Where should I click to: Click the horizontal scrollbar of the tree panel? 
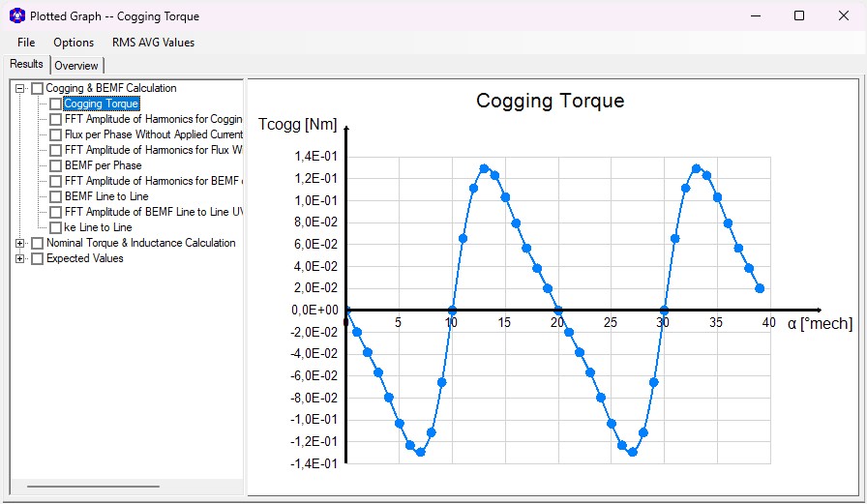point(94,487)
